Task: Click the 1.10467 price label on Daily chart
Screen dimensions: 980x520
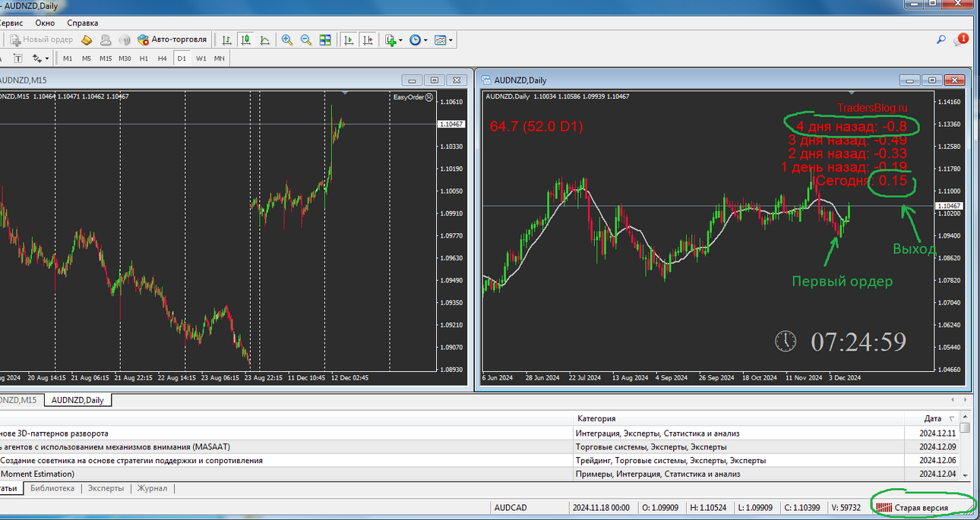Action: pyautogui.click(x=950, y=206)
